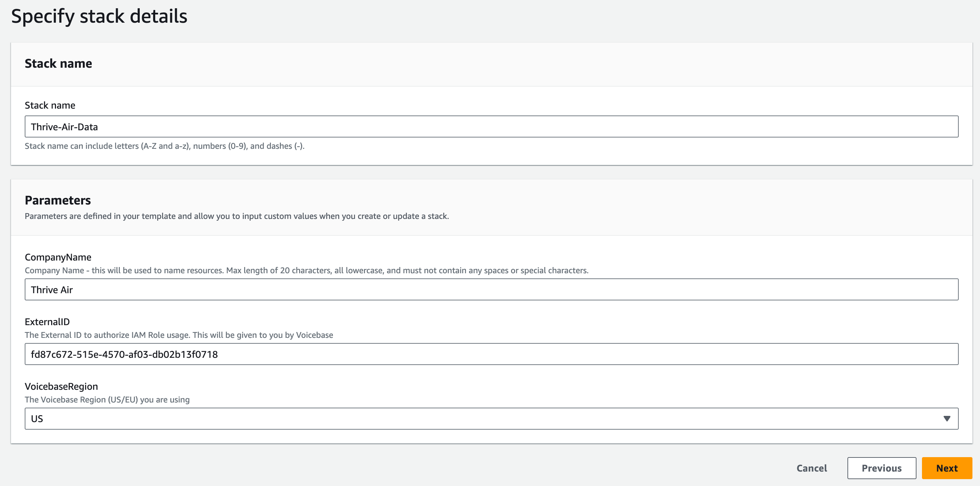Click the ExternalID input field
This screenshot has height=486, width=980.
[x=491, y=354]
